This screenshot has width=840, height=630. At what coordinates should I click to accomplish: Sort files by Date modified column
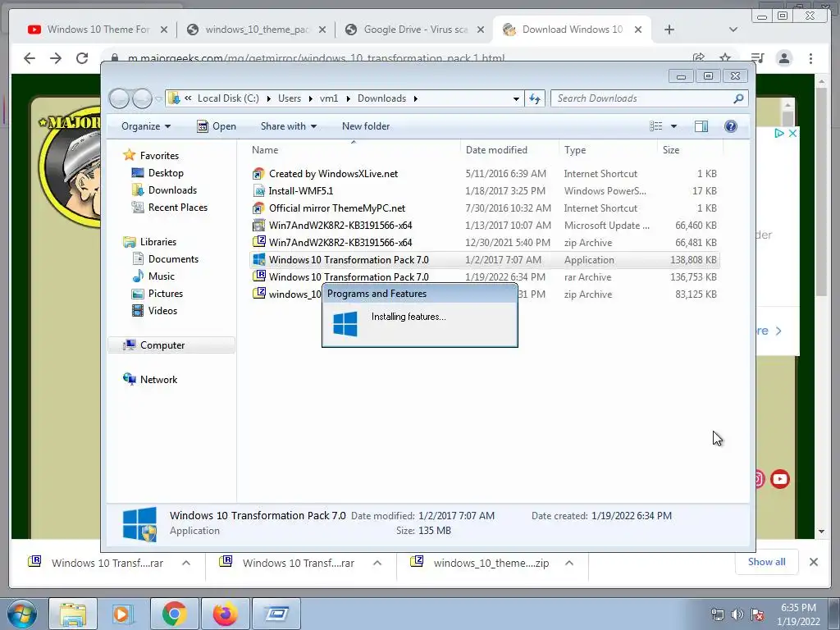509,150
